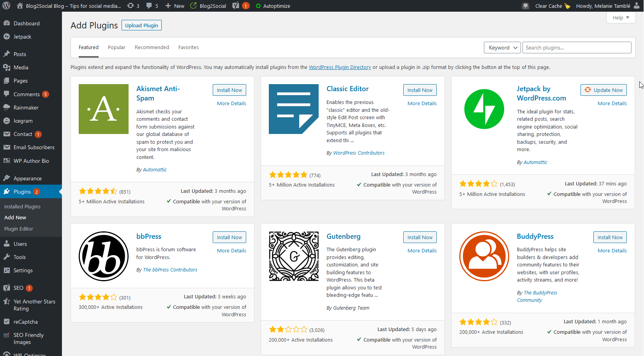Image resolution: width=644 pixels, height=356 pixels.
Task: Switch to the Recommended tab
Action: [152, 48]
